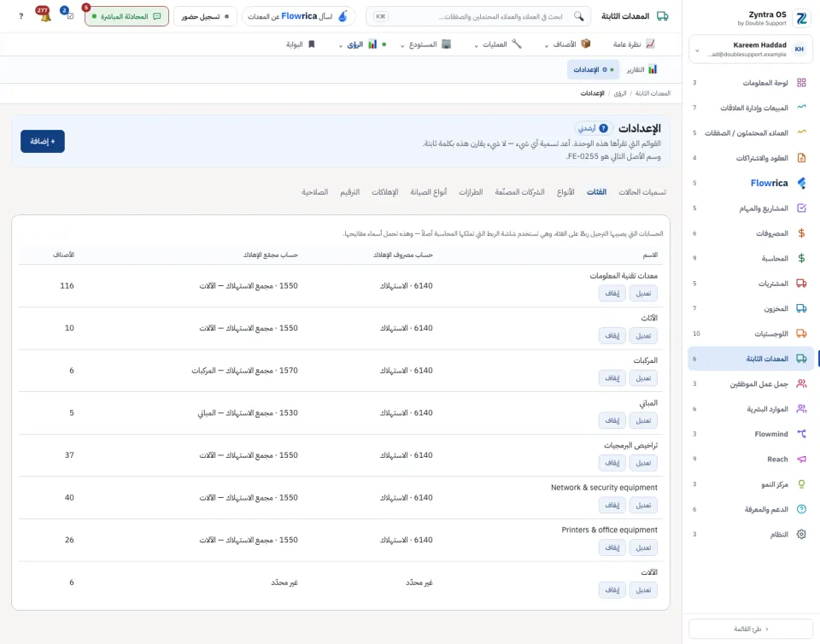
Task: Click the لوحة المعلومات dashboard icon
Action: 801,83
